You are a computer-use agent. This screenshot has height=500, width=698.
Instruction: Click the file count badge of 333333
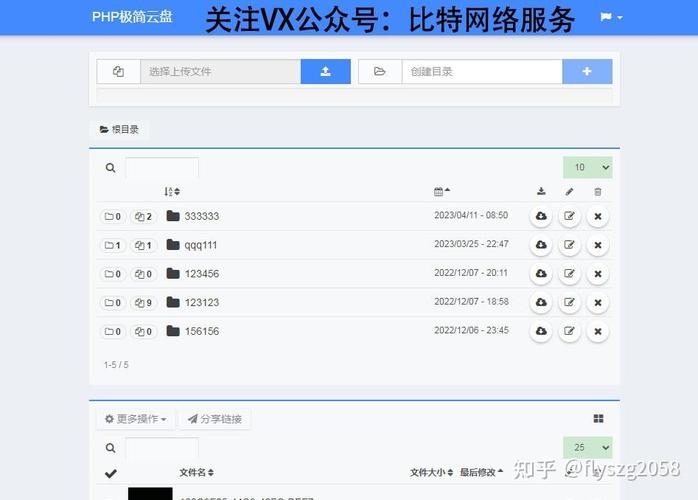(x=143, y=216)
